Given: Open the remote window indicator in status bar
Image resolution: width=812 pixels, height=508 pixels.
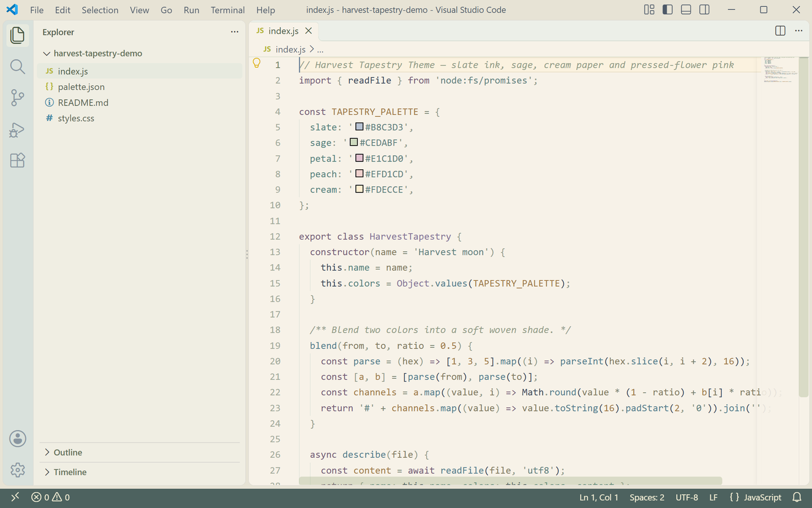Looking at the screenshot, I should (15, 497).
